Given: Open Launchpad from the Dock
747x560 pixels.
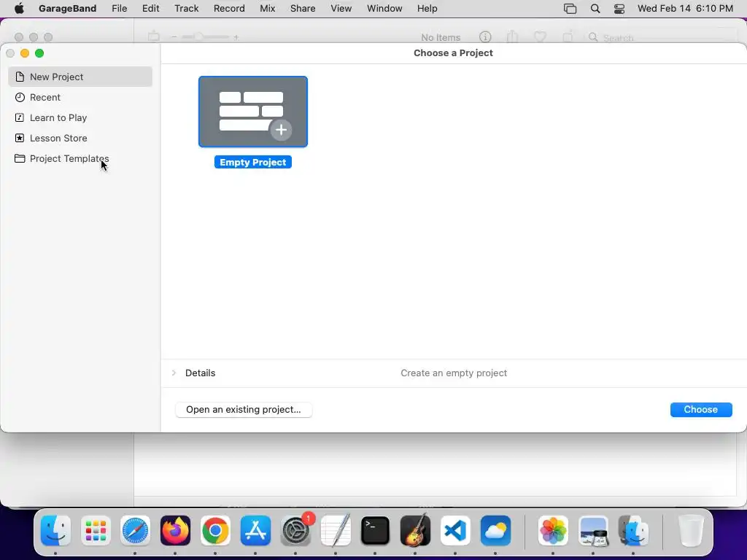Looking at the screenshot, I should click(96, 530).
